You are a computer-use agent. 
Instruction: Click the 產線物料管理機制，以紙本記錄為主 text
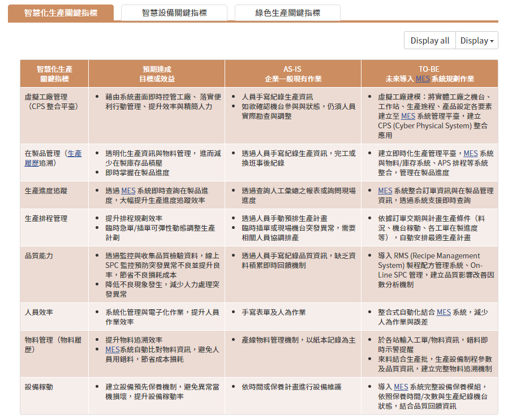coord(298,340)
